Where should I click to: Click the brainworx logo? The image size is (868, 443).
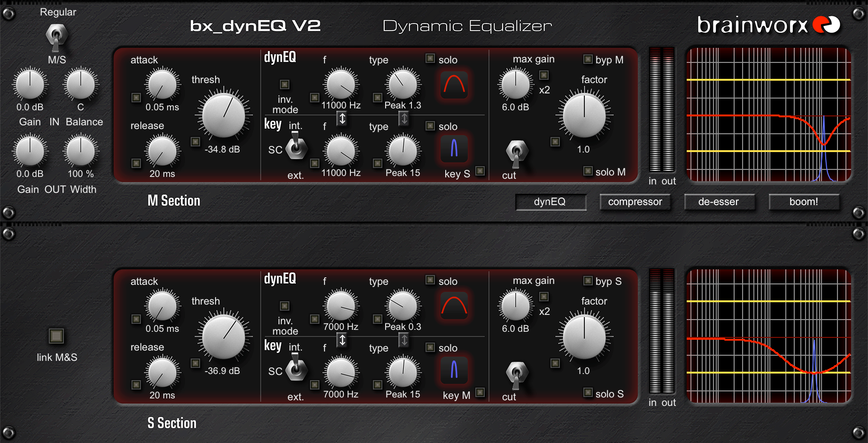tap(768, 25)
